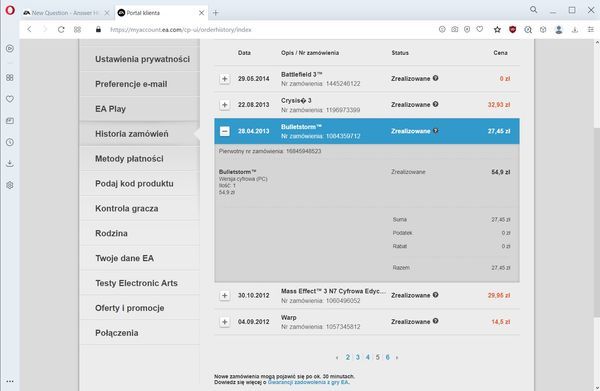Open downloads icon in toolbar

tap(575, 29)
